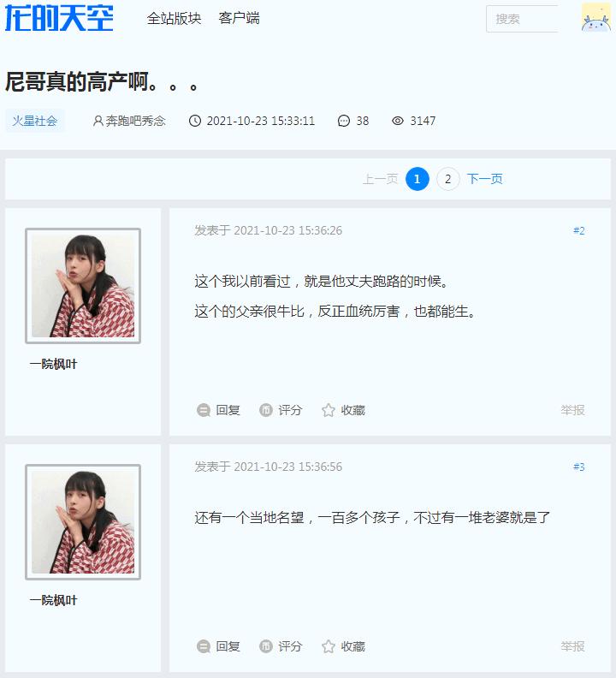The image size is (616, 678).
Task: Click the rating coin icon in post #3
Action: pos(266,646)
